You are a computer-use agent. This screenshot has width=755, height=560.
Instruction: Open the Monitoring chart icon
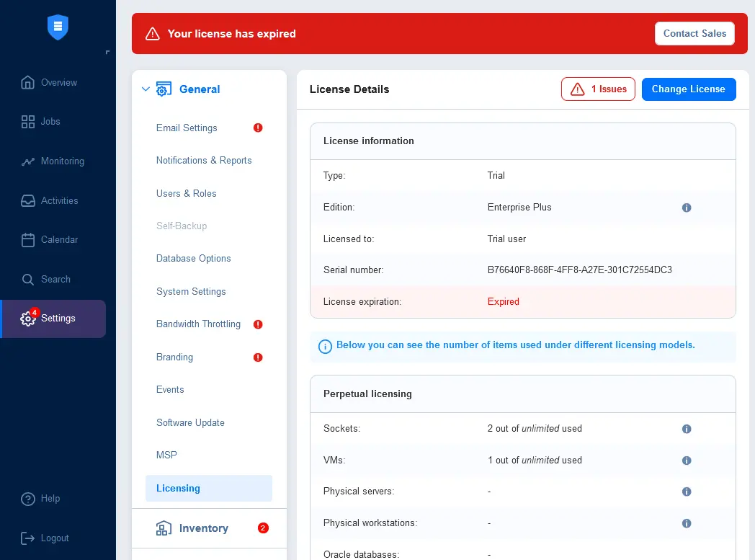[x=27, y=161]
